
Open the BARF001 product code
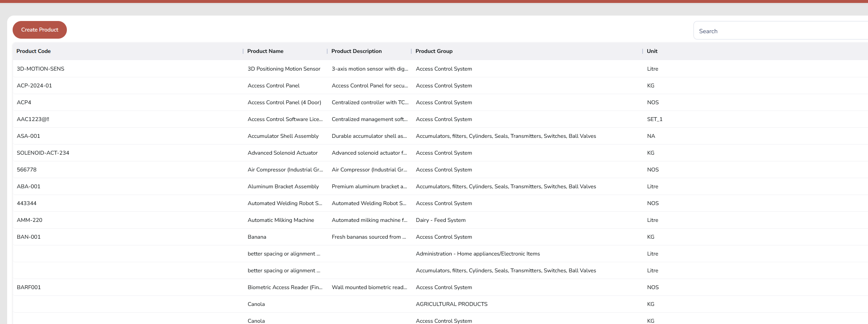[29, 287]
